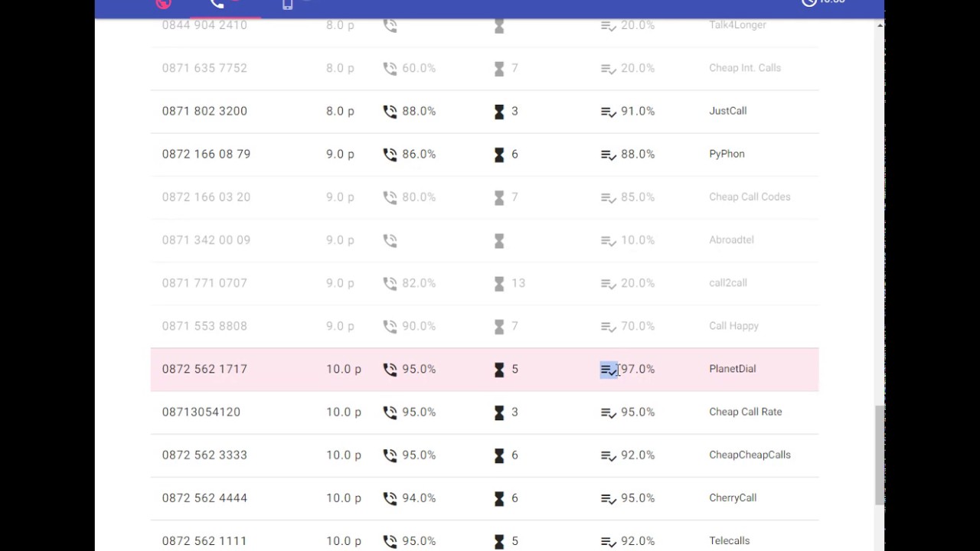Select the PlanetDial provider name

coord(732,369)
